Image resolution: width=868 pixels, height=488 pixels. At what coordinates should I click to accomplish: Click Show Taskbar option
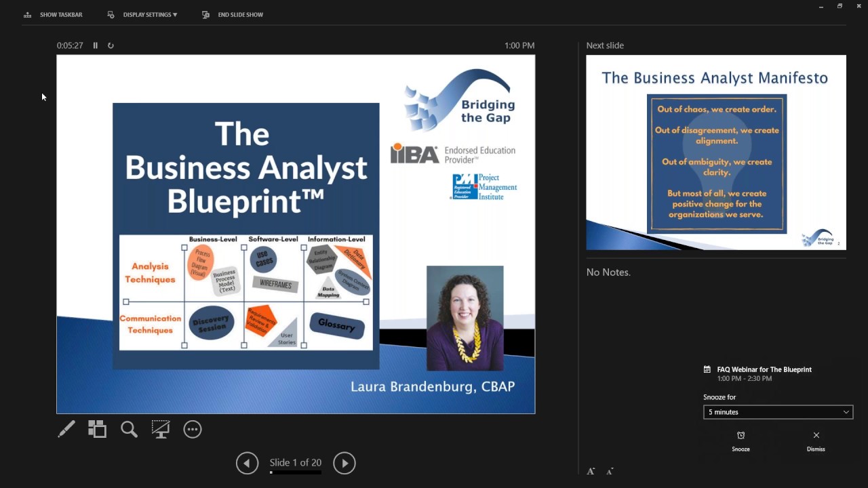point(53,14)
